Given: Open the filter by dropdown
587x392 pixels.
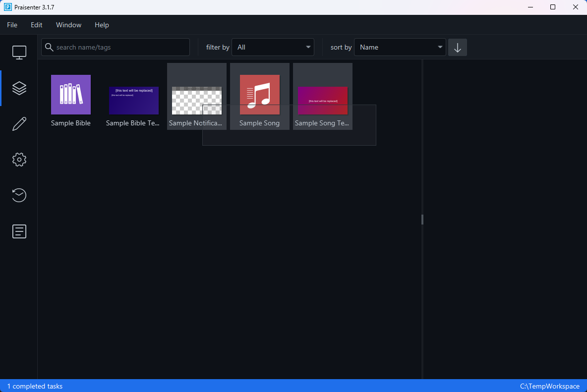Looking at the screenshot, I should [x=273, y=47].
